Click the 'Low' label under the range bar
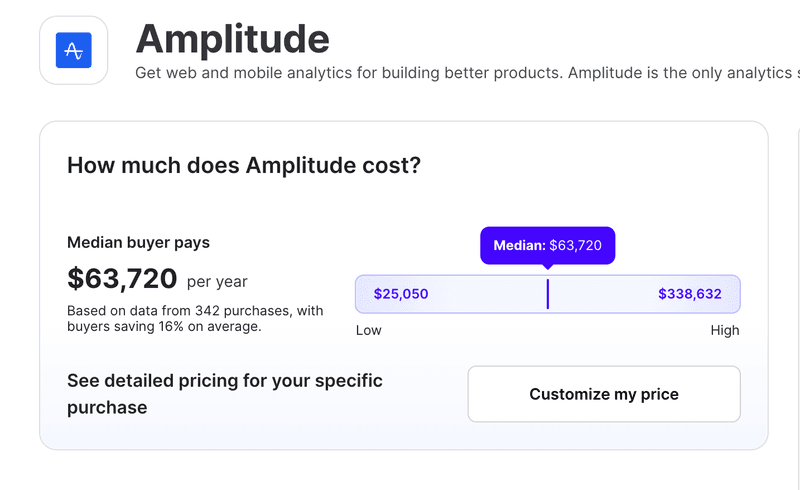The image size is (800, 490). 369,331
